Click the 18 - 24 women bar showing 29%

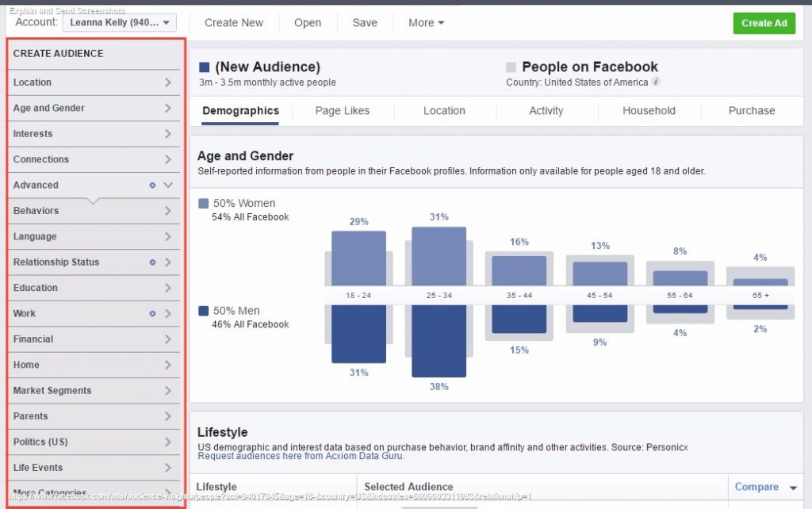[x=358, y=258]
